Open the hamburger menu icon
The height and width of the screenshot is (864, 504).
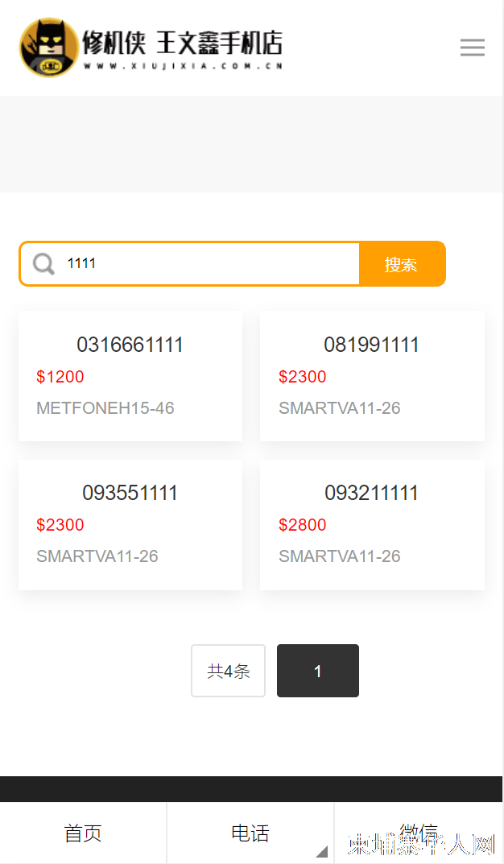(x=473, y=48)
